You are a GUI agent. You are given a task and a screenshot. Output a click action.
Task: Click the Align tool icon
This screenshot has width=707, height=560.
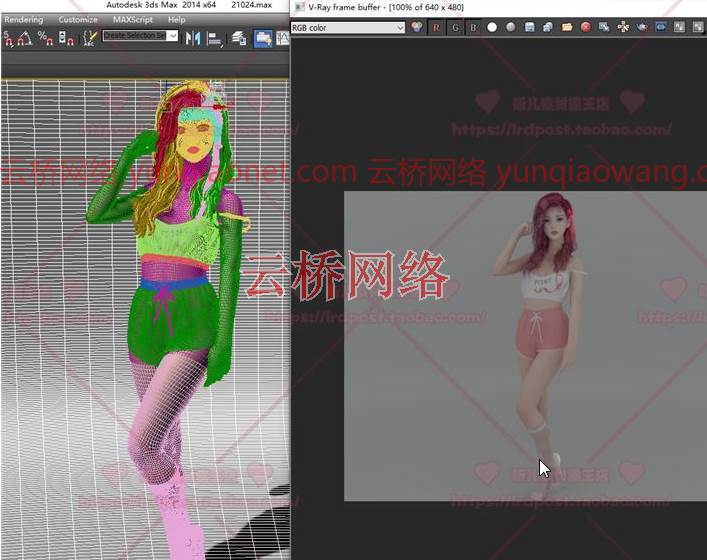214,39
